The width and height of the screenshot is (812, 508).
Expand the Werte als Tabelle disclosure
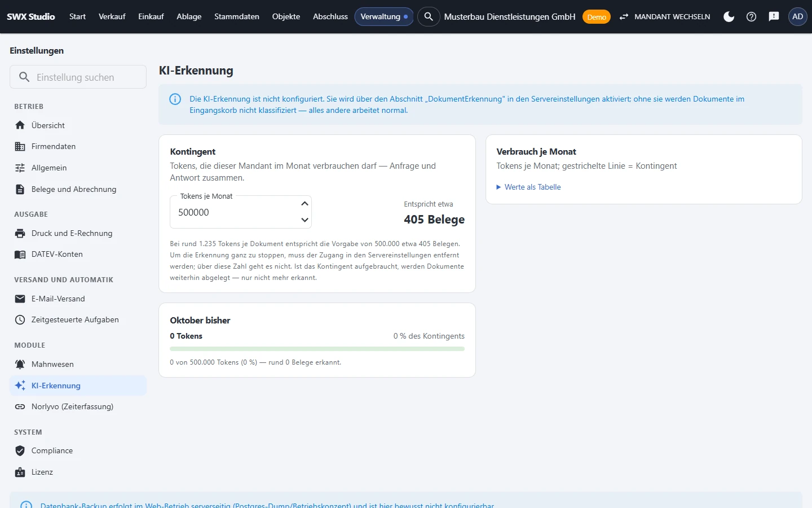pyautogui.click(x=528, y=187)
